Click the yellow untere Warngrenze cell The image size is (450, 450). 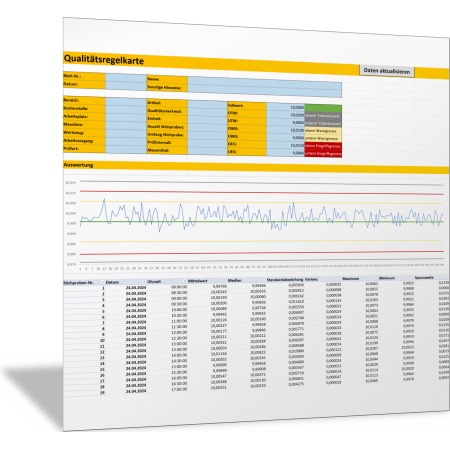click(323, 138)
